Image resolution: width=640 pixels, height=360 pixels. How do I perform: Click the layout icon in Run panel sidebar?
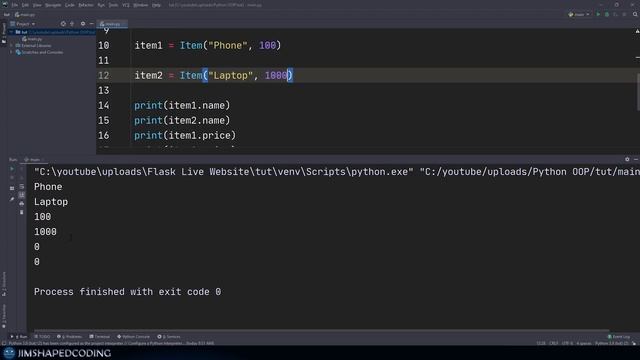point(12,188)
